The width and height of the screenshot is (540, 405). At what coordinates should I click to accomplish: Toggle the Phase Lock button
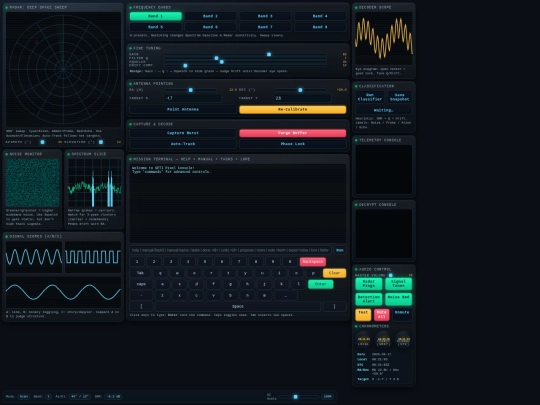coord(293,144)
